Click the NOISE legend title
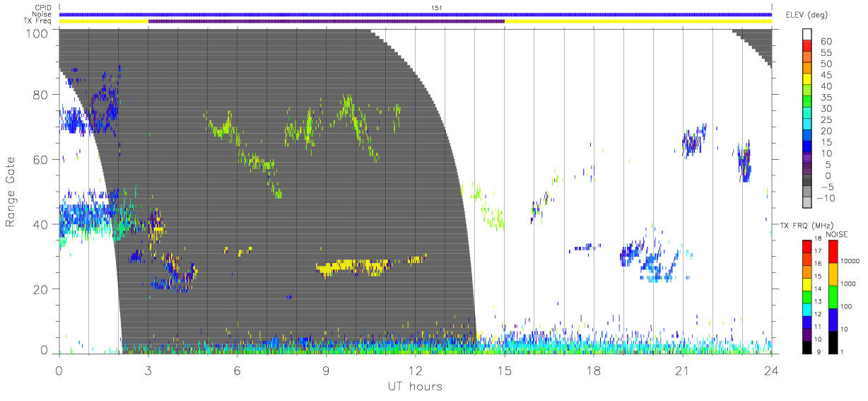The width and height of the screenshot is (868, 401). click(x=838, y=234)
